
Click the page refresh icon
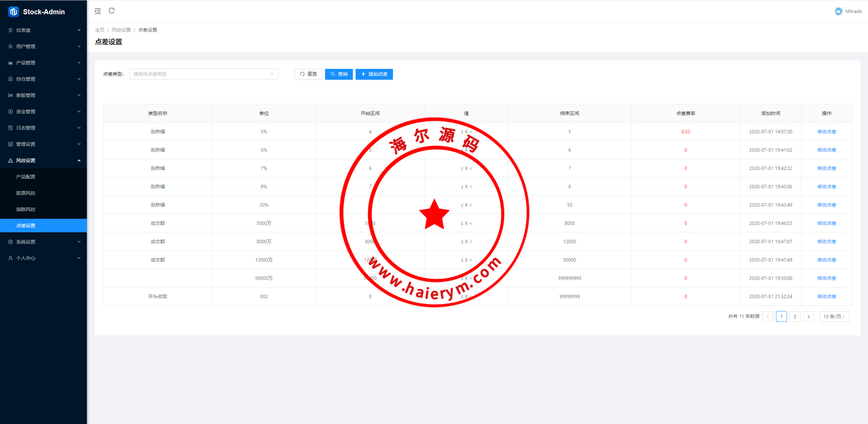[x=112, y=11]
